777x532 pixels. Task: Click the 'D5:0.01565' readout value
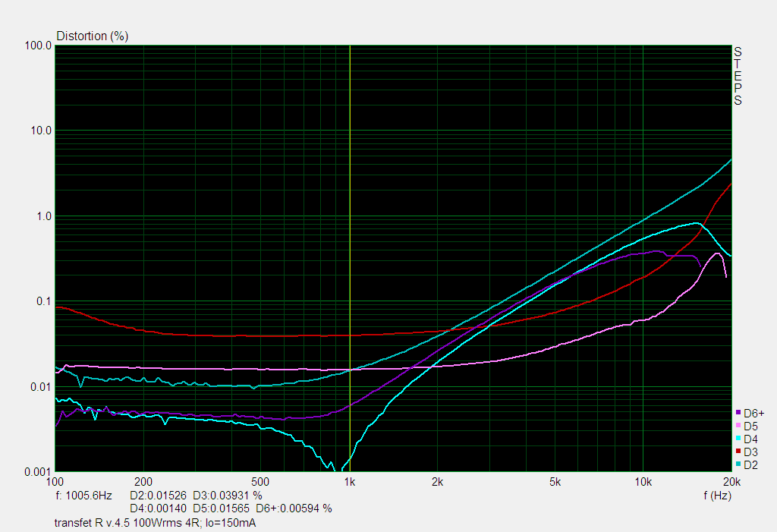click(x=221, y=508)
